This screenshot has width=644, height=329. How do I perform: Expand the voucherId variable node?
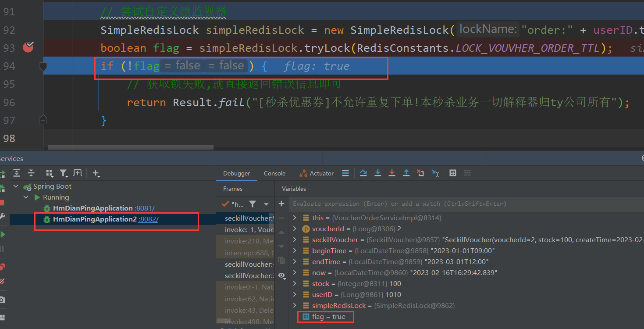(x=295, y=229)
